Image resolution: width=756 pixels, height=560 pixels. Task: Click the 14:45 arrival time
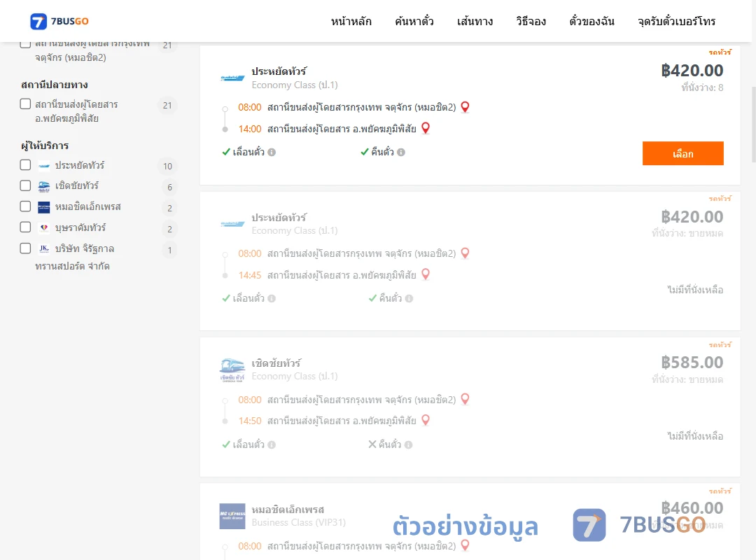click(250, 275)
